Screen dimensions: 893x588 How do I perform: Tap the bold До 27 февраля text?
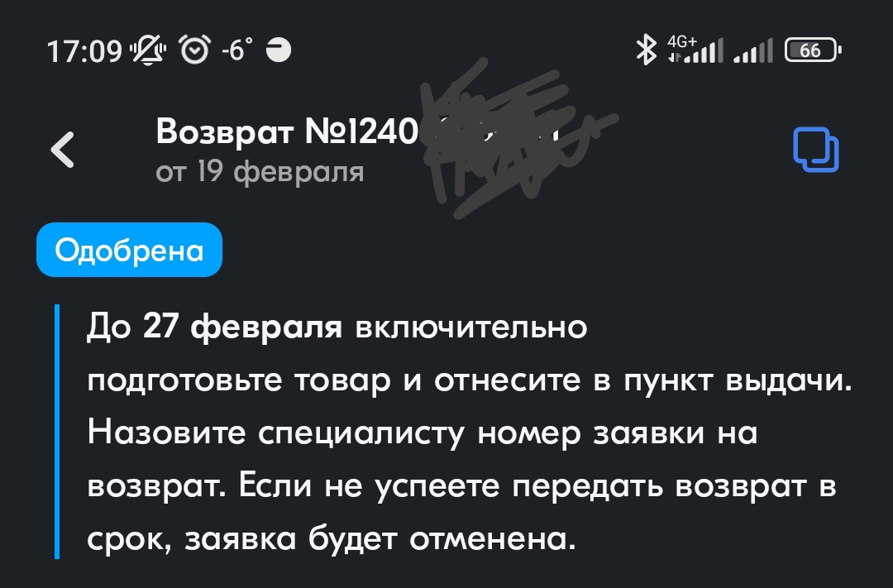214,327
